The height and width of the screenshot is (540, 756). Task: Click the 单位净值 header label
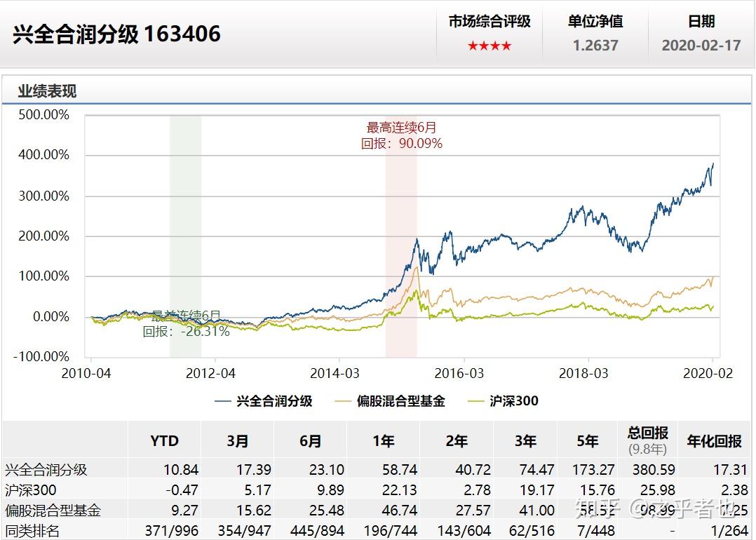click(595, 21)
